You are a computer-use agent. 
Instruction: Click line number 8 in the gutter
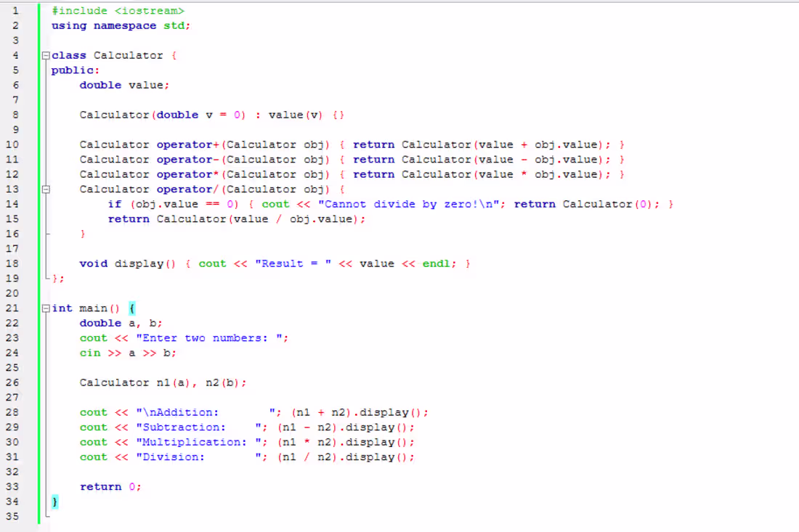[15, 115]
